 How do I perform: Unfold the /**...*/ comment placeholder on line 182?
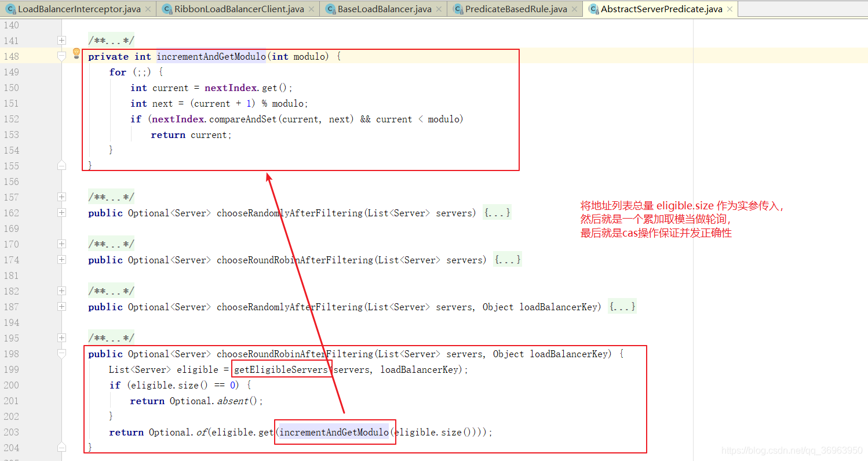pyautogui.click(x=111, y=291)
